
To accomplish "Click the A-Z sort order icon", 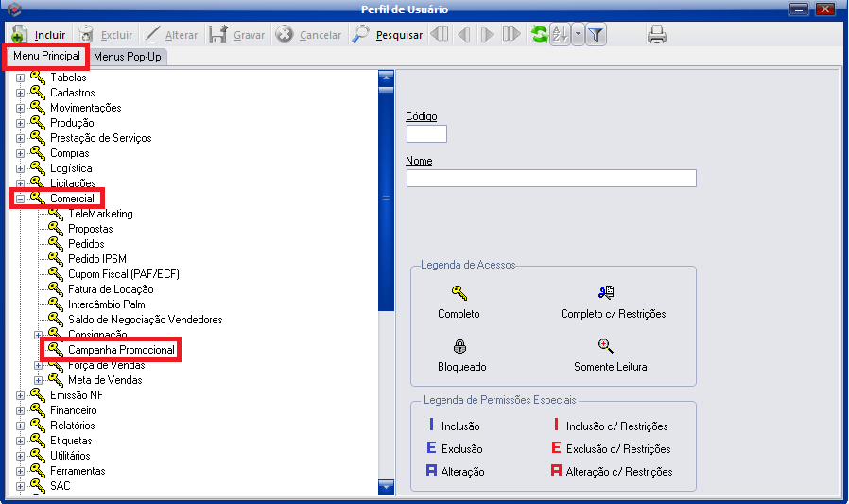I will [x=559, y=35].
